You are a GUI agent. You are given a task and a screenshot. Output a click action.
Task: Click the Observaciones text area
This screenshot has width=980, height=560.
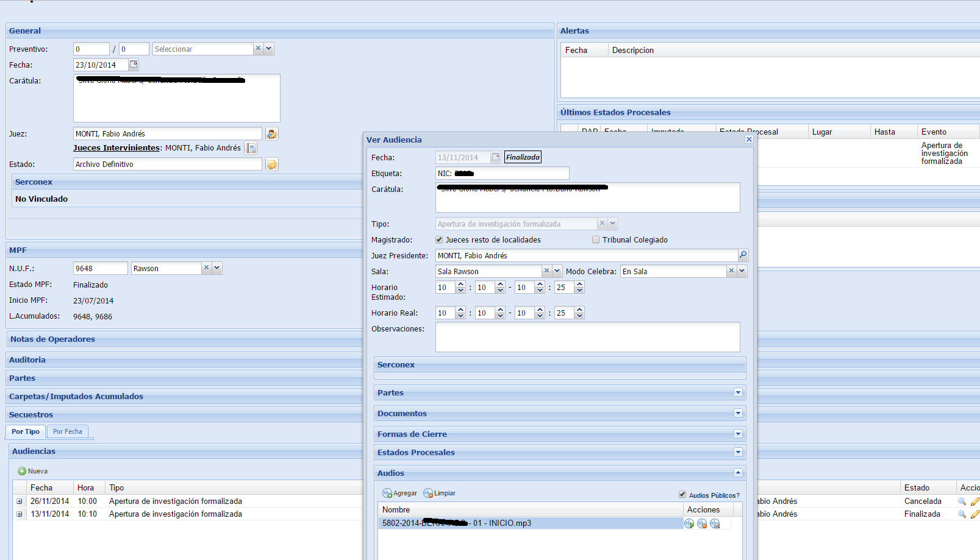[587, 337]
